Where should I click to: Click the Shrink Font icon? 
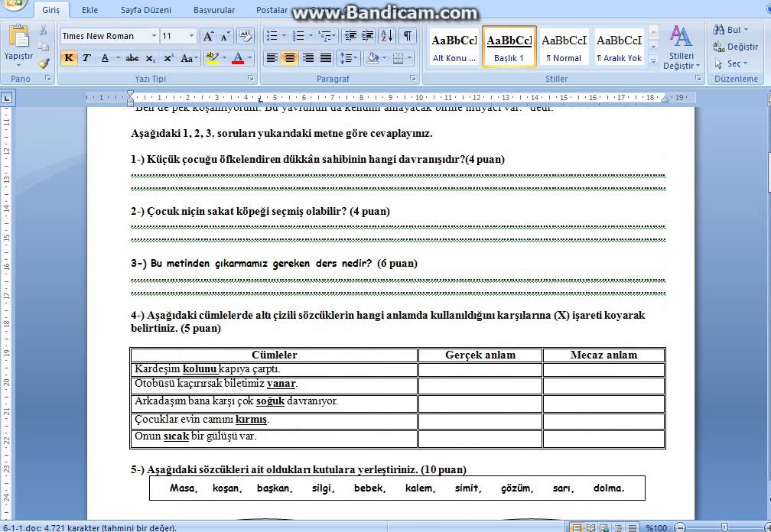(225, 36)
